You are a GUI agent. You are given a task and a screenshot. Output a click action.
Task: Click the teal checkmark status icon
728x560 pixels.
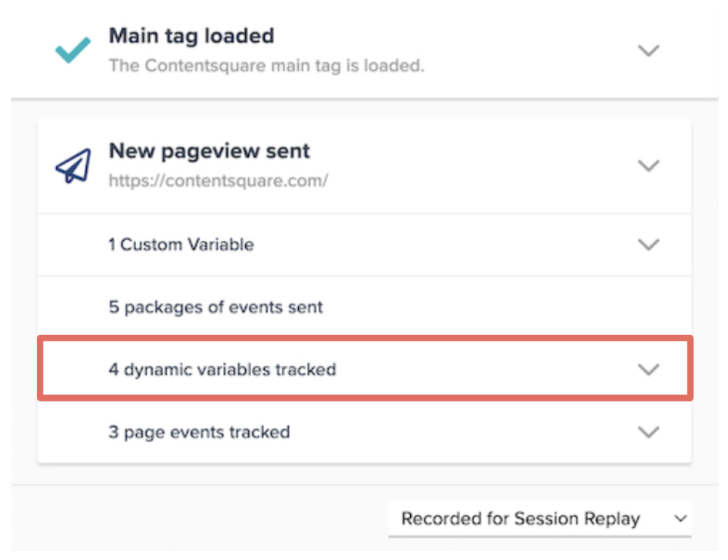73,50
